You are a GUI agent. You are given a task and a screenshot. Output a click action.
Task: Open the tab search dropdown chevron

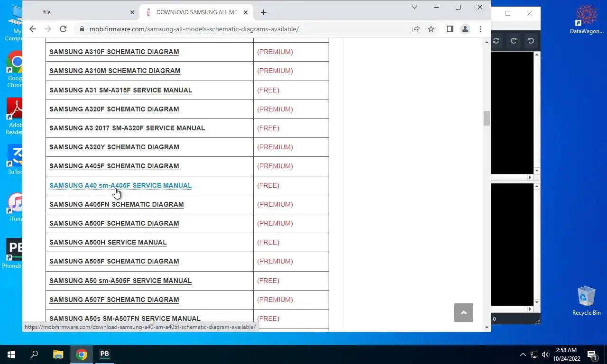click(414, 7)
